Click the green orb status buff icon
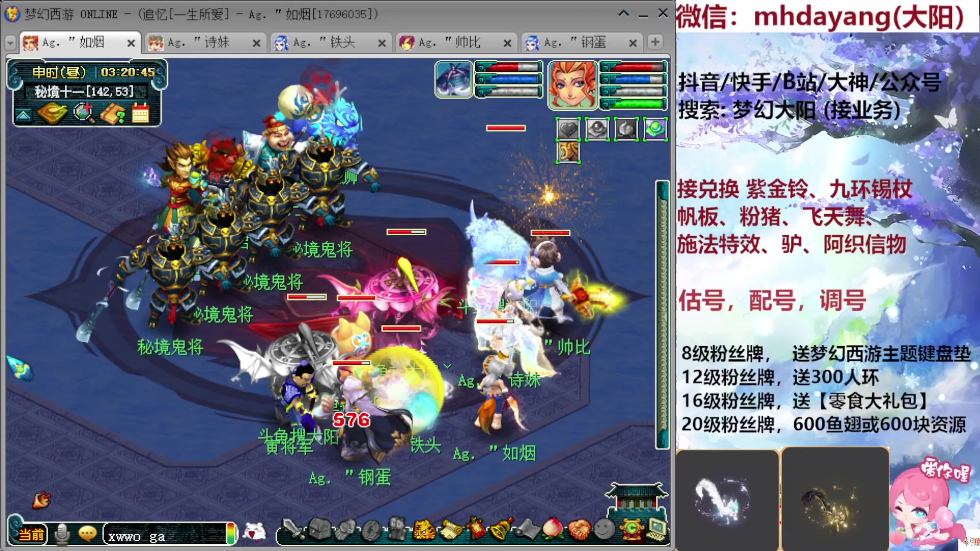980x551 pixels. (x=655, y=129)
